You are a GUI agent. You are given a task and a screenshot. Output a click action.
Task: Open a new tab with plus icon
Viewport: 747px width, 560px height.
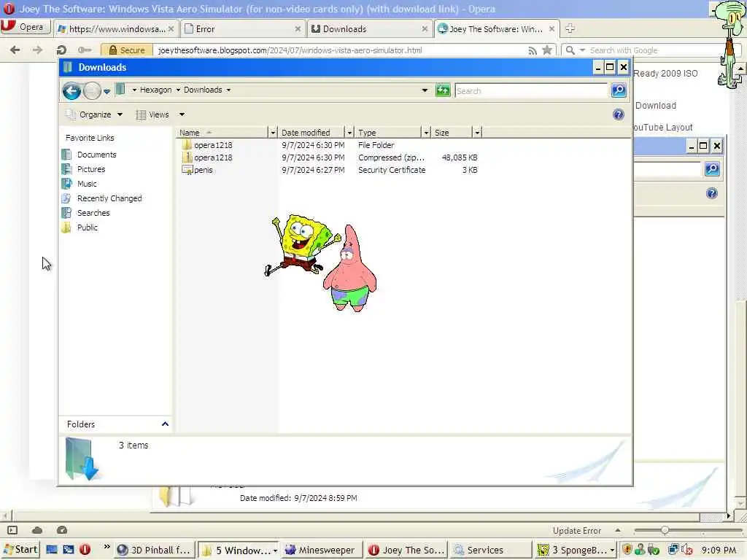click(x=570, y=28)
